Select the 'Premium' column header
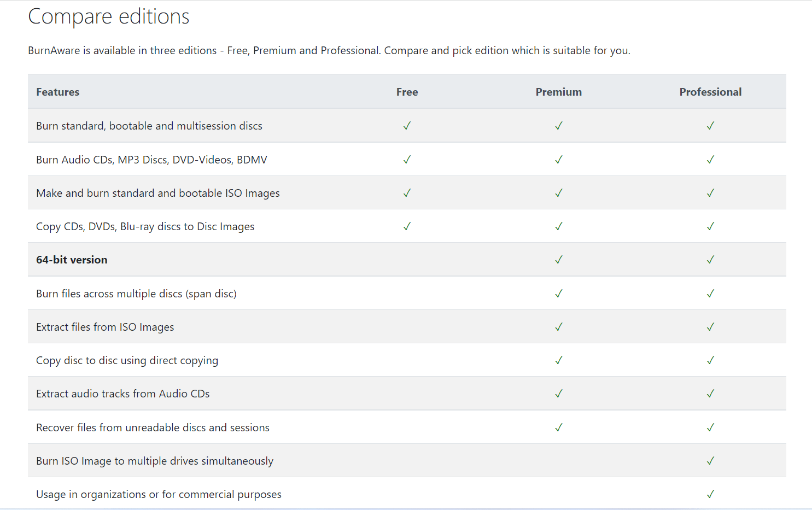 coord(559,92)
